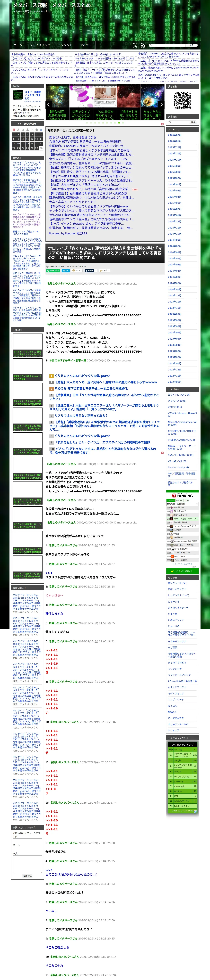Open the News人 link

(x=172, y=712)
